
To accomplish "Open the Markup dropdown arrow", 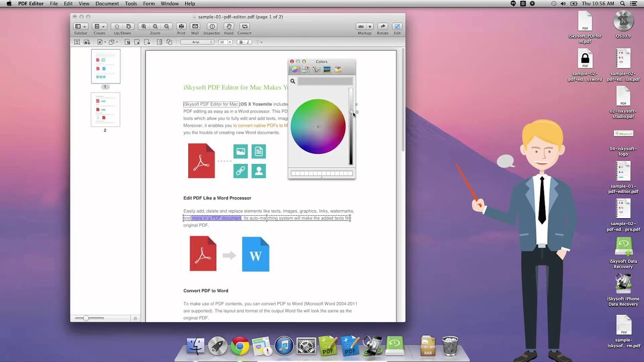I will click(369, 26).
